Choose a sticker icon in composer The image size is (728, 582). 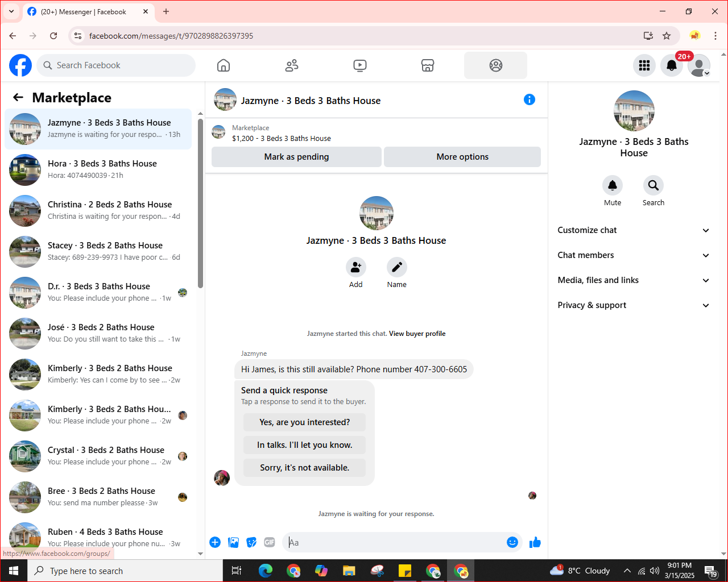coord(251,542)
